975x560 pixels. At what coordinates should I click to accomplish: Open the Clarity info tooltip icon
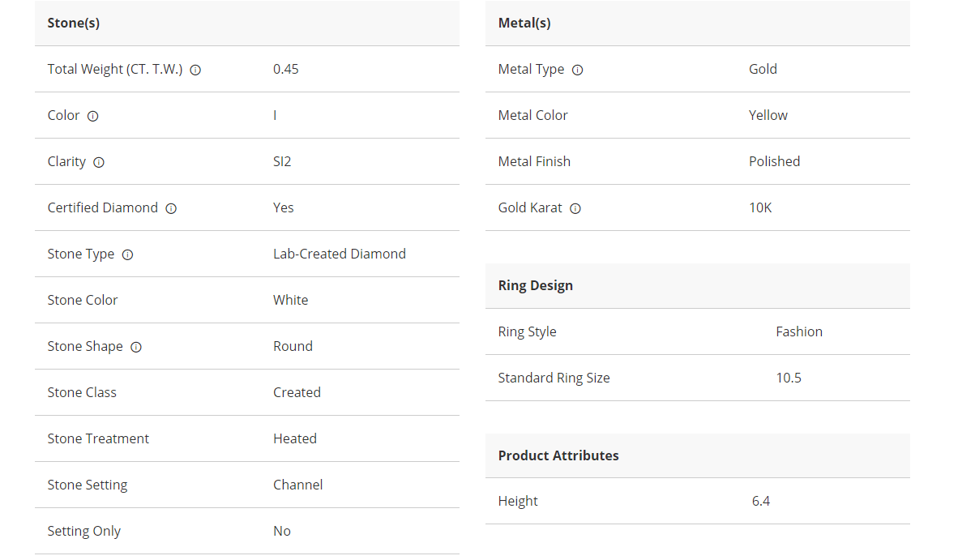(99, 162)
